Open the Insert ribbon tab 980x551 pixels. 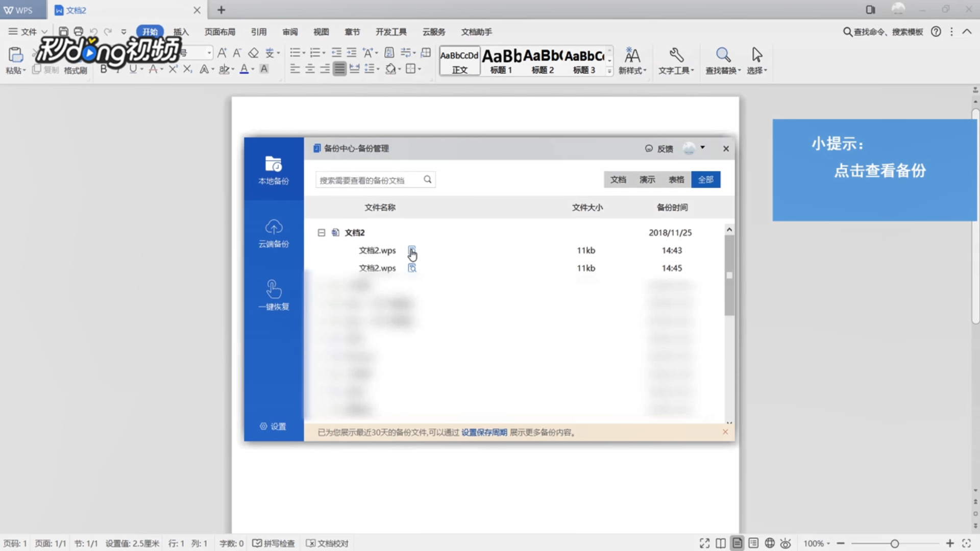click(x=181, y=32)
